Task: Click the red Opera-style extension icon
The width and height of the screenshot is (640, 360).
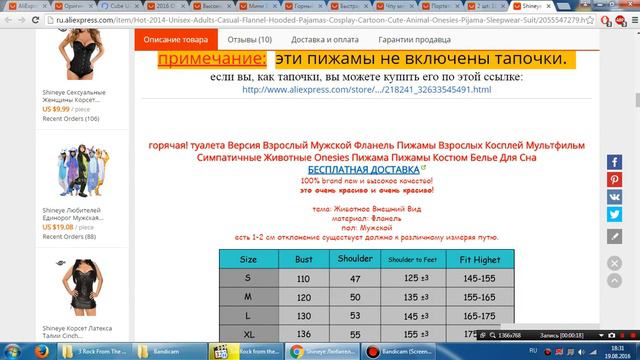Action: pos(606,20)
